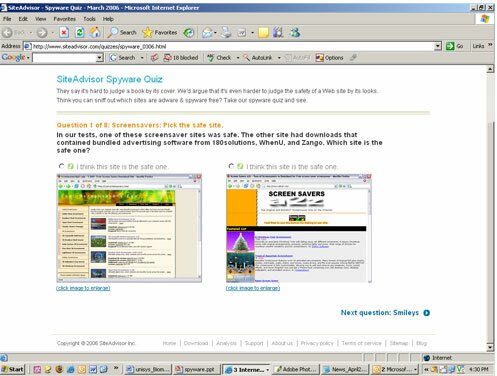Open the Back button history dropdown

tap(30, 33)
